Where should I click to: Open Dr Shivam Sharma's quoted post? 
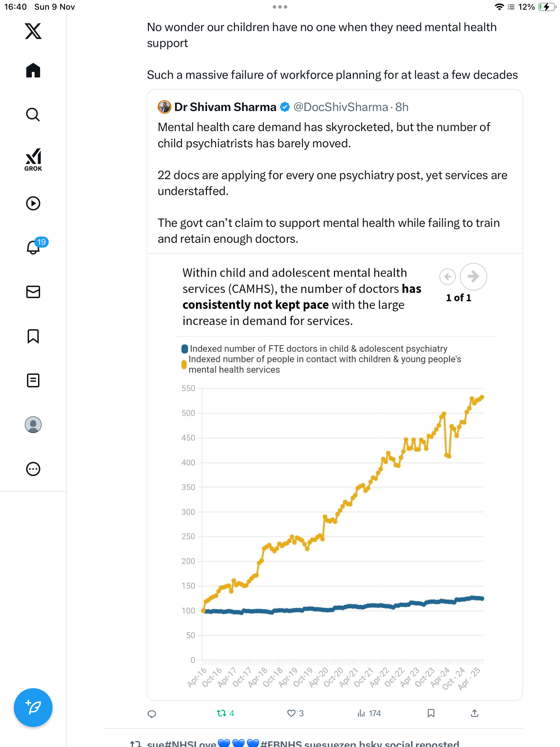332,173
